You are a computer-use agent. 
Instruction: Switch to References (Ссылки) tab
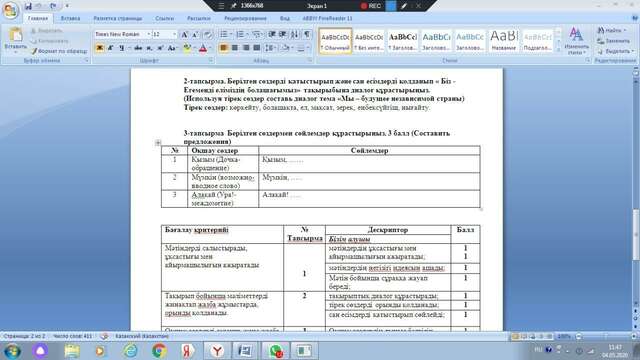(x=164, y=18)
